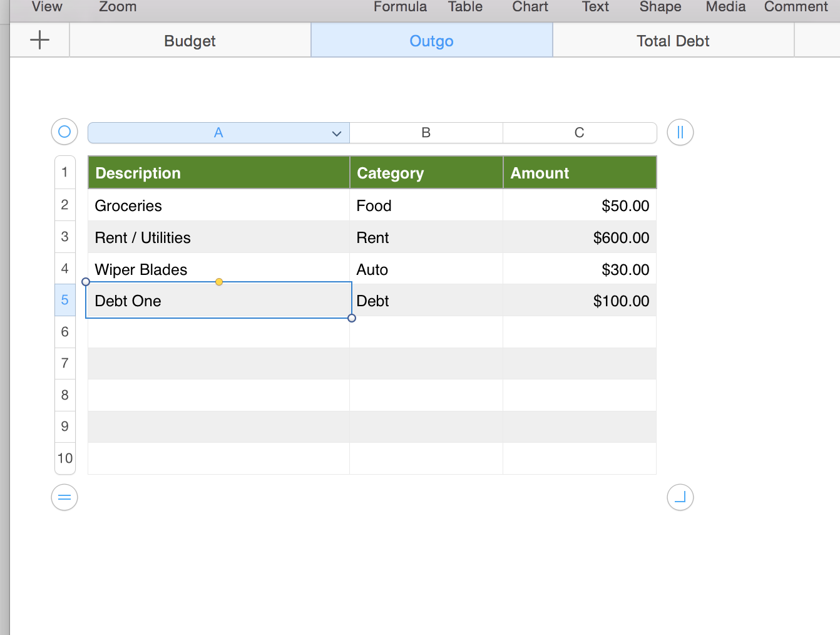Select the $100.00 amount cell
This screenshot has height=635, width=840.
(580, 301)
